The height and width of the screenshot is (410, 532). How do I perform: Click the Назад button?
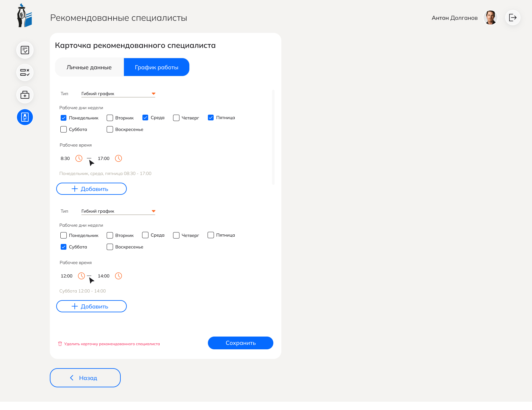pyautogui.click(x=85, y=378)
